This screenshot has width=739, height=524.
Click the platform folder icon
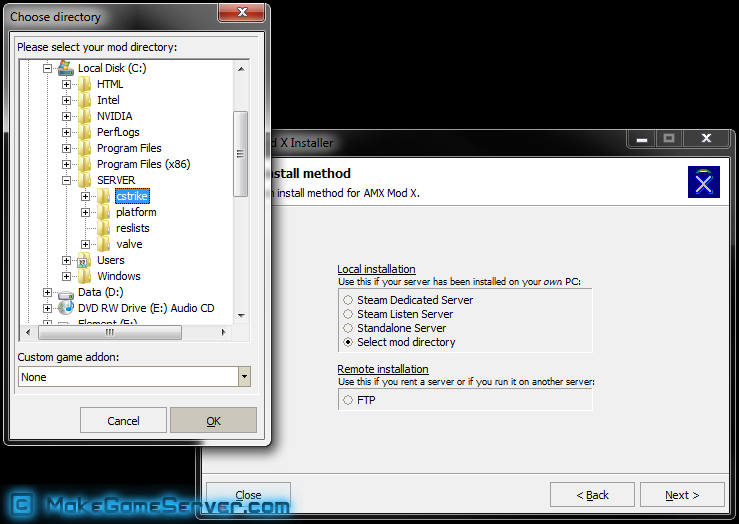(x=104, y=212)
